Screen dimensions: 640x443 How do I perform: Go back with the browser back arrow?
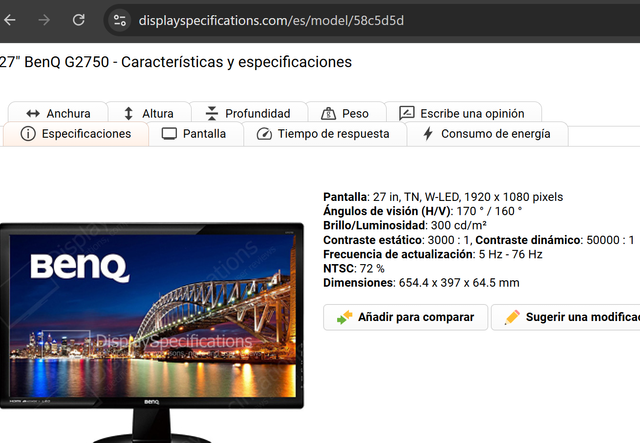point(9,20)
